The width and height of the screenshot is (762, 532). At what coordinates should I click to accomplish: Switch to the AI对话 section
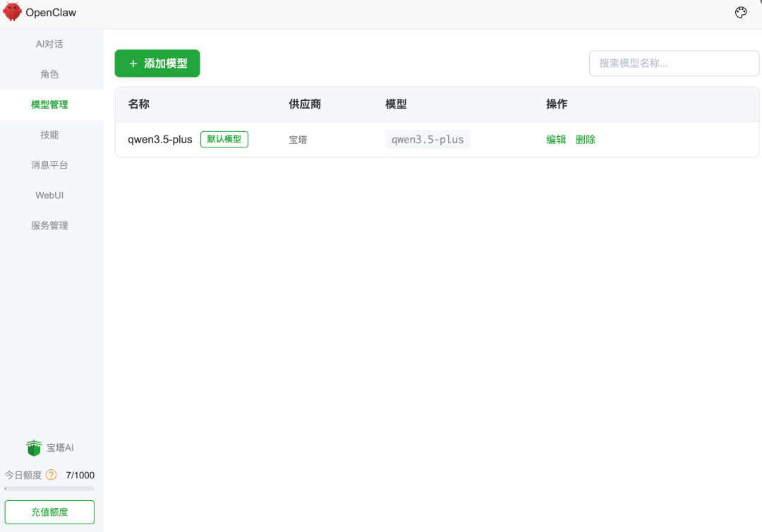[49, 44]
